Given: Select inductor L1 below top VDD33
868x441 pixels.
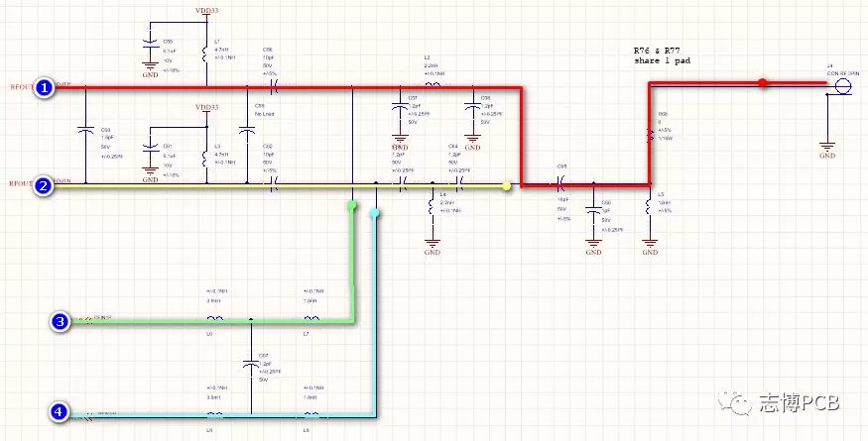Looking at the screenshot, I should pyautogui.click(x=204, y=56).
